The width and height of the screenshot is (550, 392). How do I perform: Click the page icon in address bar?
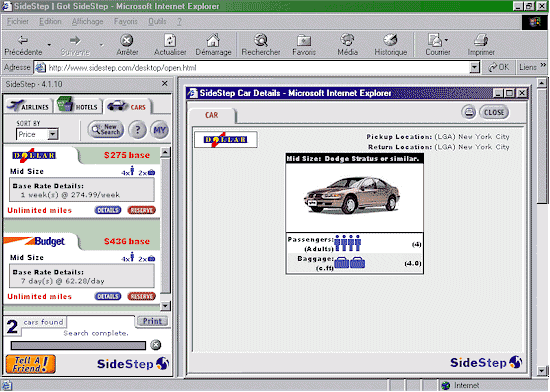[x=41, y=67]
